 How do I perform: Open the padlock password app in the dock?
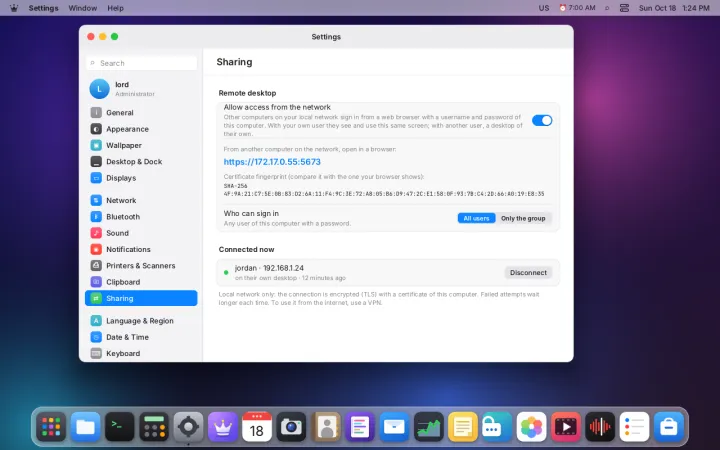497,427
